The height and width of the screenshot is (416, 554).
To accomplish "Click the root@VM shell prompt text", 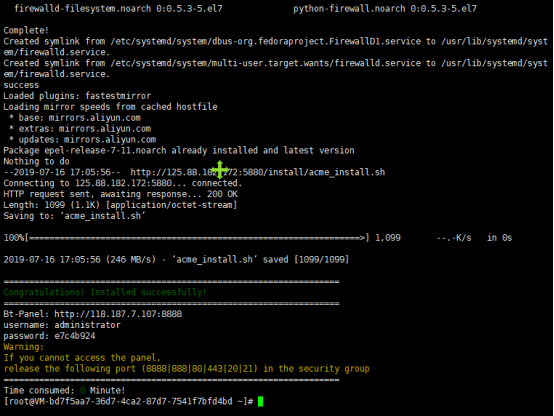I will coord(128,402).
